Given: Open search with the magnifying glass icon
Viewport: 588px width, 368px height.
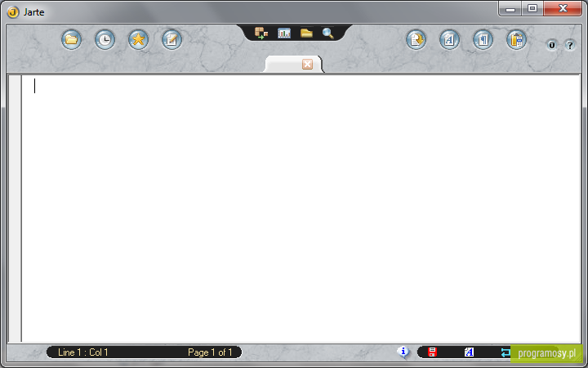Looking at the screenshot, I should tap(328, 33).
